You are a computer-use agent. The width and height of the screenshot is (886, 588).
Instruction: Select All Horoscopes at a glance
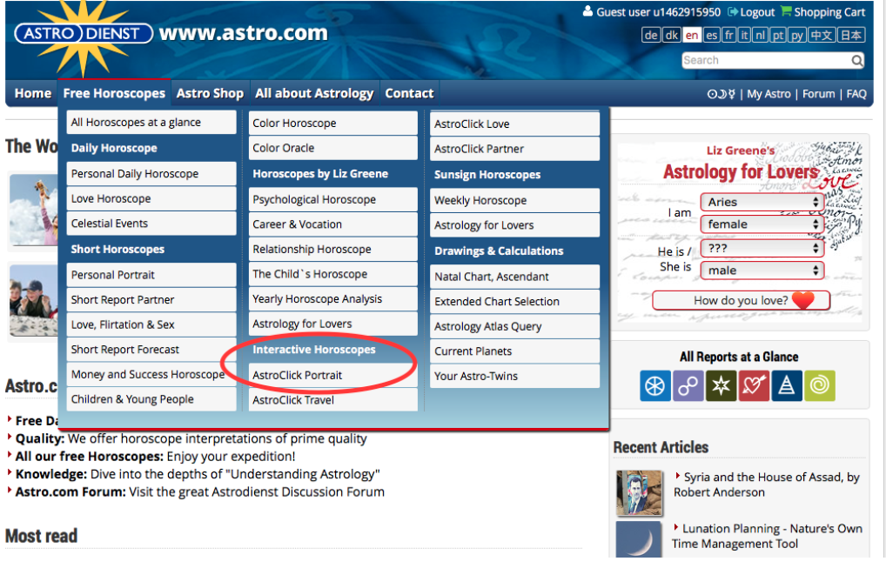pos(151,122)
